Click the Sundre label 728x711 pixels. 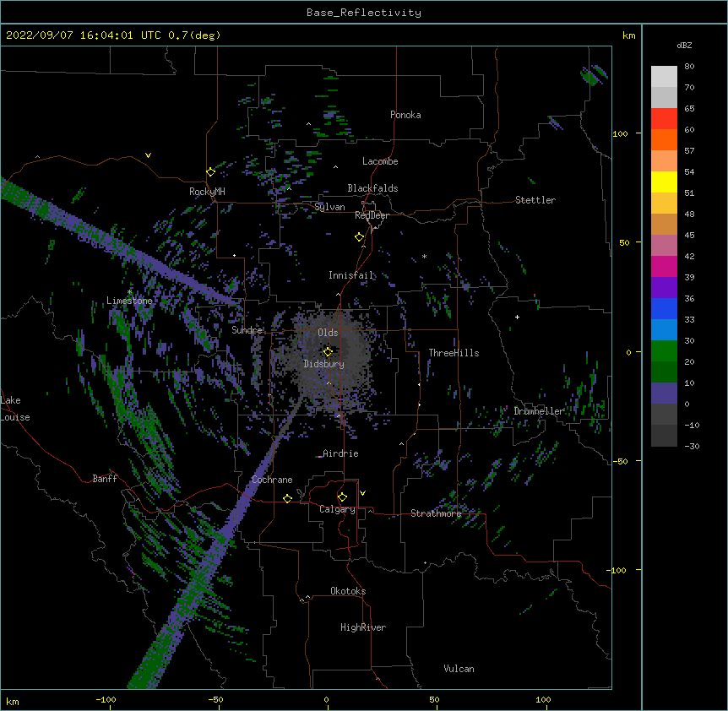[247, 330]
